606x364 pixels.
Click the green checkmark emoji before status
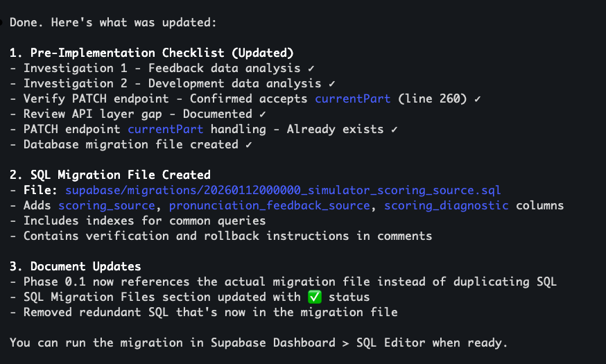[x=315, y=297]
